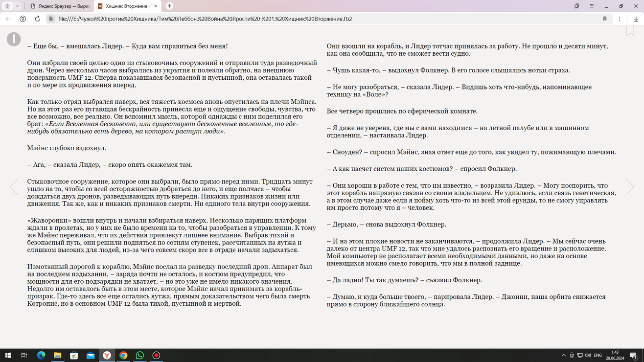Image resolution: width=644 pixels, height=362 pixels.
Task: Click the address bar file URL
Action: tap(205, 19)
